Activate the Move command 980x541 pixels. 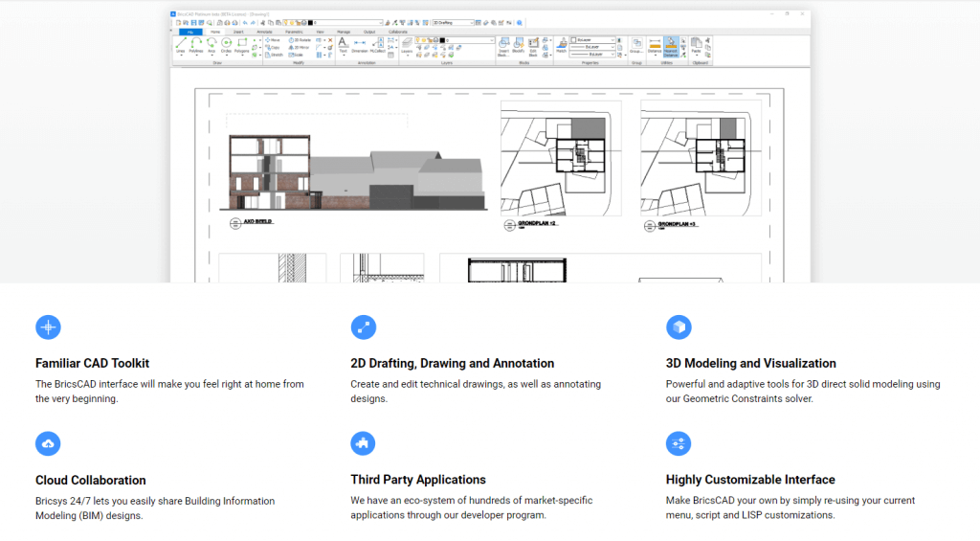tap(273, 40)
